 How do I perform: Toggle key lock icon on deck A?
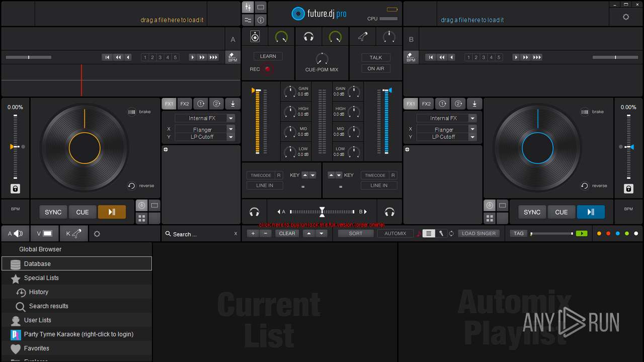(x=15, y=189)
